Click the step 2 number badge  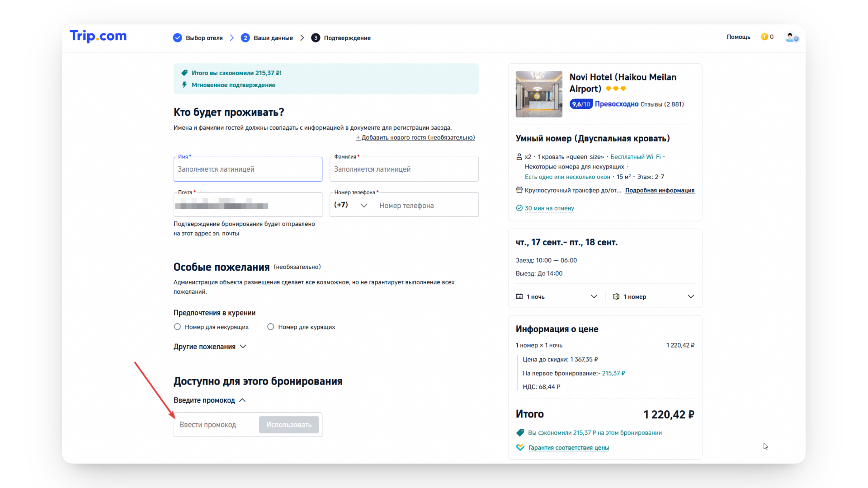245,38
